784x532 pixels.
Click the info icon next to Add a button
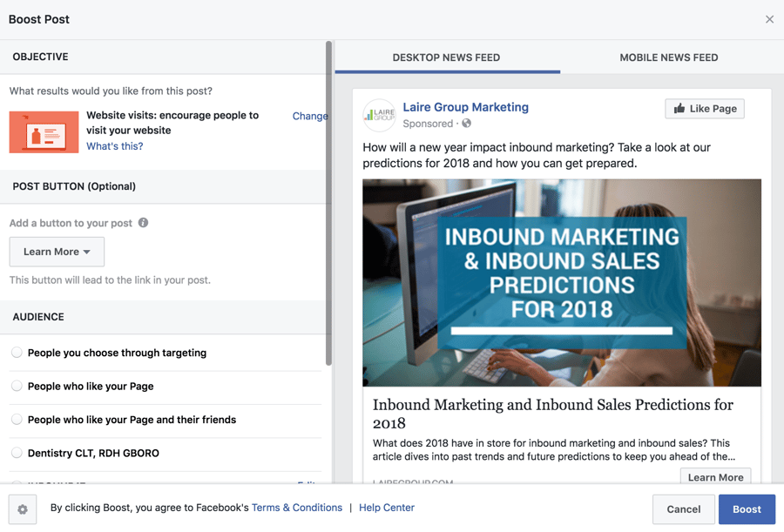coord(143,223)
